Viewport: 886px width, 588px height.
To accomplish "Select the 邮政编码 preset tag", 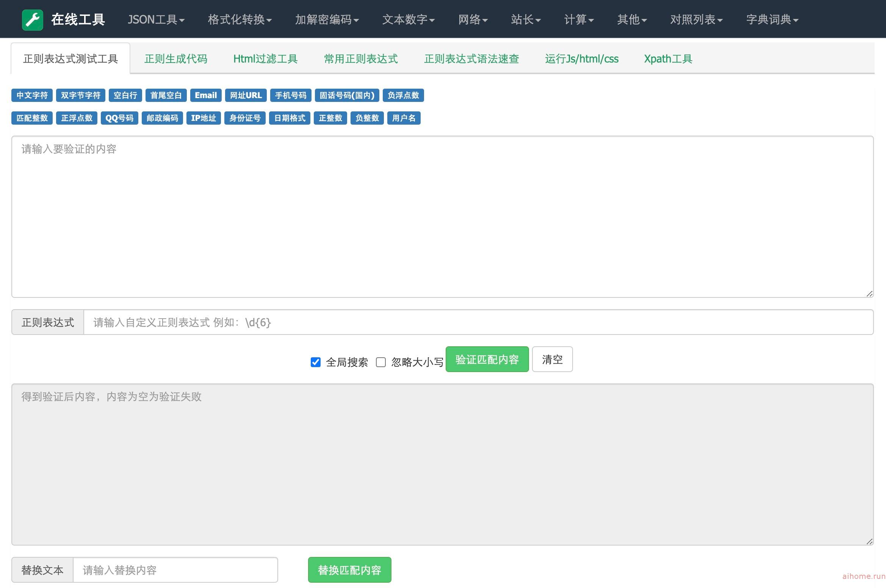I will click(x=162, y=118).
